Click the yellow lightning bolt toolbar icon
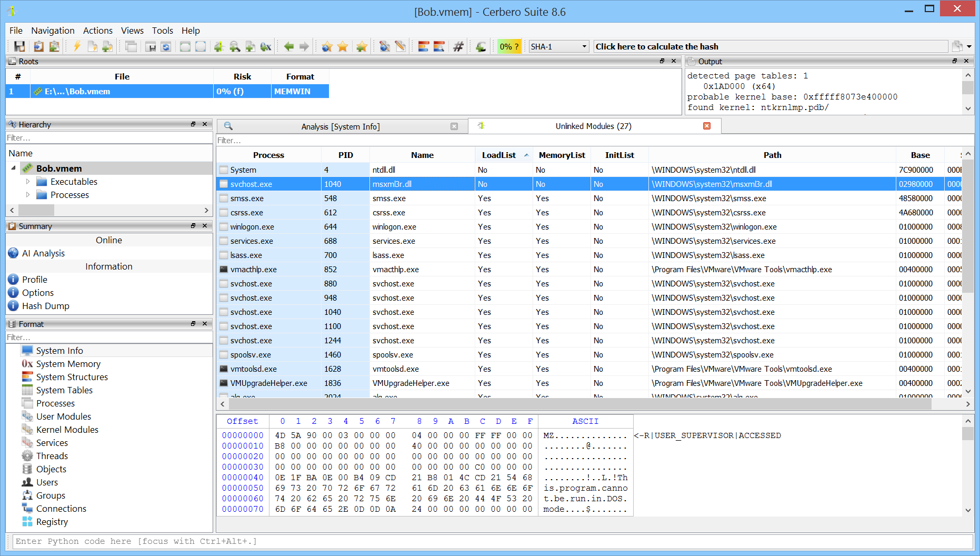This screenshot has width=980, height=556. click(77, 47)
